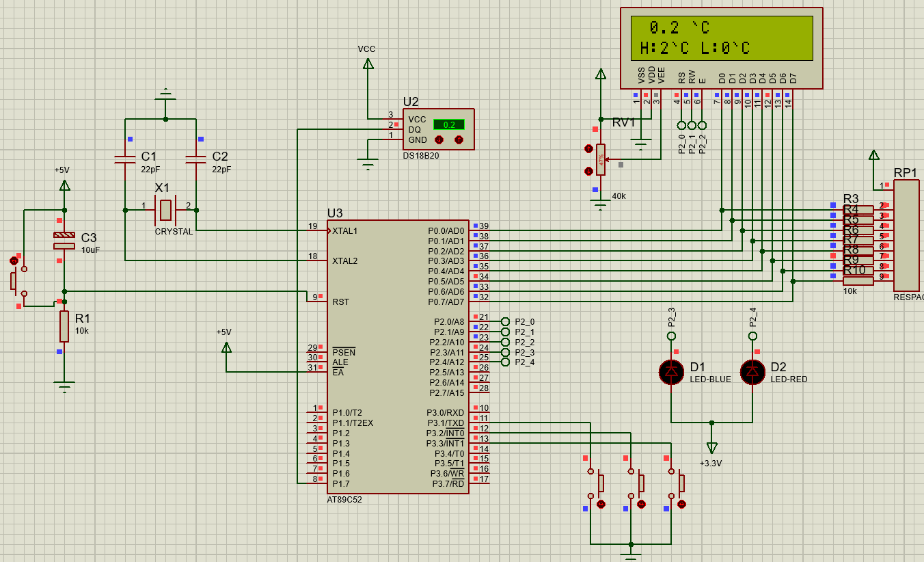Viewport: 924px width, 562px height.
Task: Select the U3 AT89C52 microcontroller body
Action: (x=398, y=356)
